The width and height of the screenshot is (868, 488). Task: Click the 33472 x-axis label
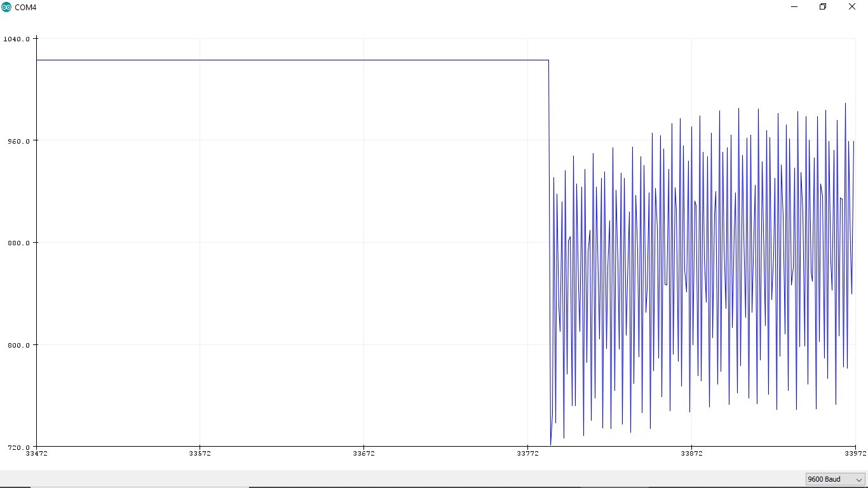point(36,454)
